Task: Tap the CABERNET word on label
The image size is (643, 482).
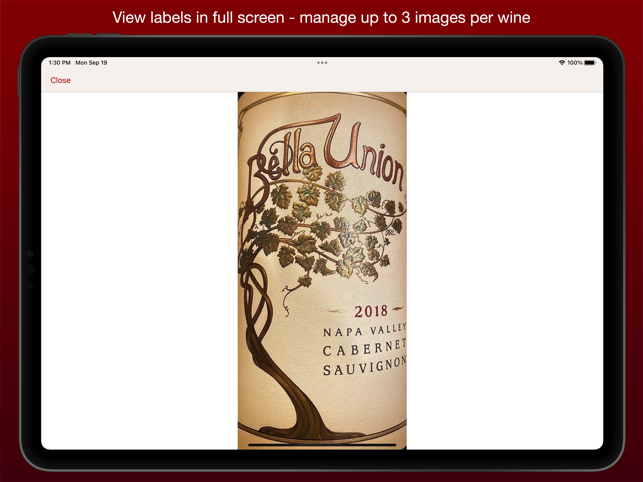Action: pyautogui.click(x=365, y=348)
